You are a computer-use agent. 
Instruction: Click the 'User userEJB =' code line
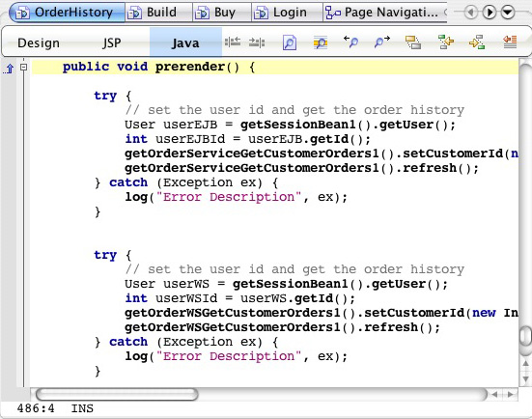click(x=290, y=125)
